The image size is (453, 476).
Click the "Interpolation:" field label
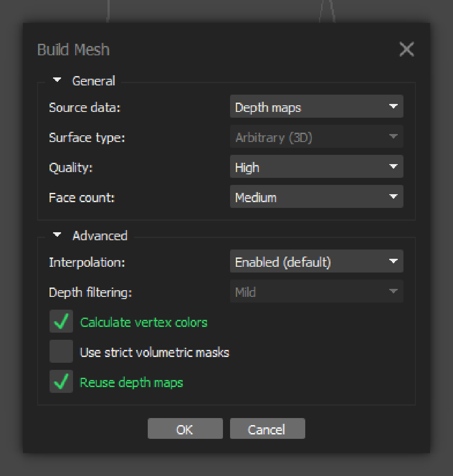[x=87, y=262]
